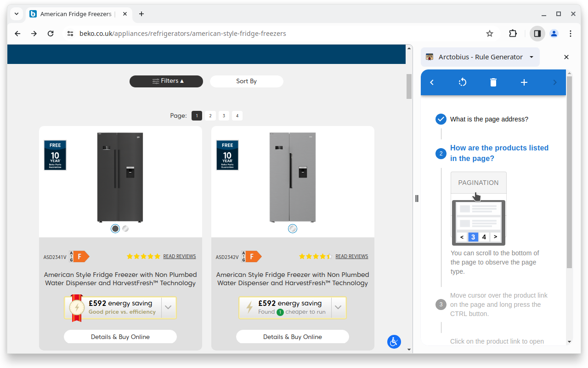Open the Sort By dropdown
The width and height of the screenshot is (588, 368).
pyautogui.click(x=246, y=81)
